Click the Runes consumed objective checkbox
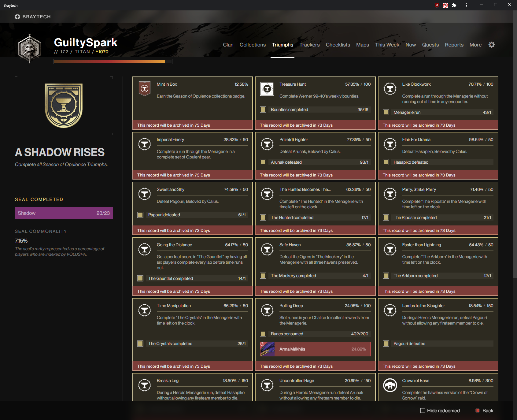 click(263, 334)
